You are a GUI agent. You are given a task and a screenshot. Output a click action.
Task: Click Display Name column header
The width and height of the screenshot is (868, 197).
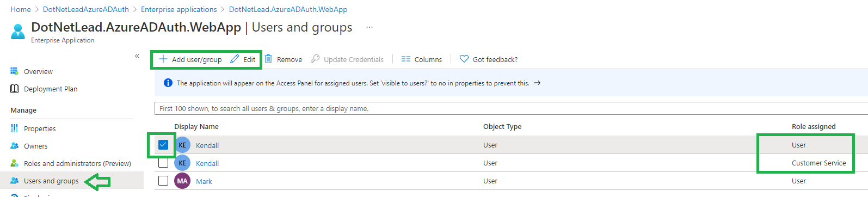coord(196,126)
